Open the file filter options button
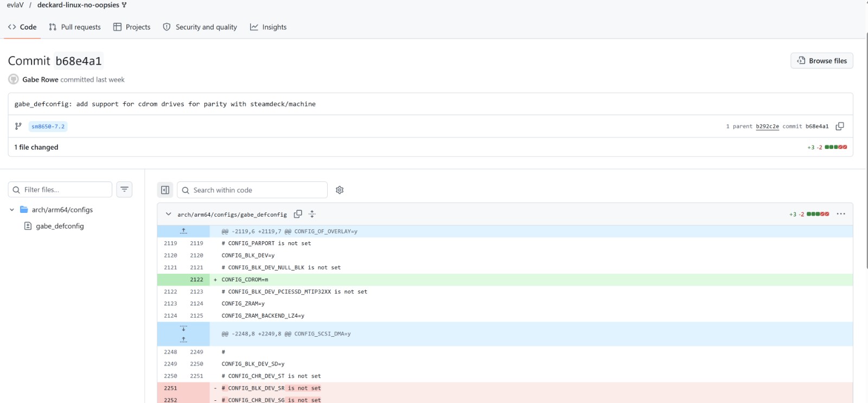The height and width of the screenshot is (403, 868). point(124,190)
